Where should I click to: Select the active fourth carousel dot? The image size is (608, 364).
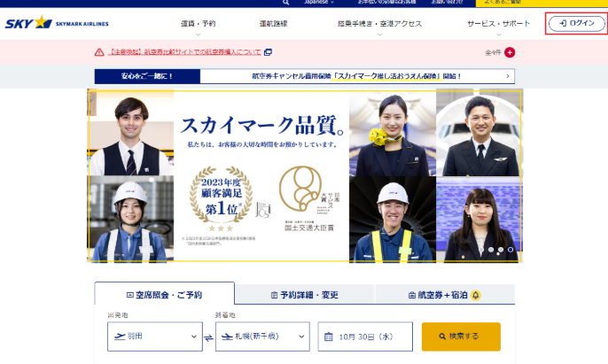pos(511,250)
